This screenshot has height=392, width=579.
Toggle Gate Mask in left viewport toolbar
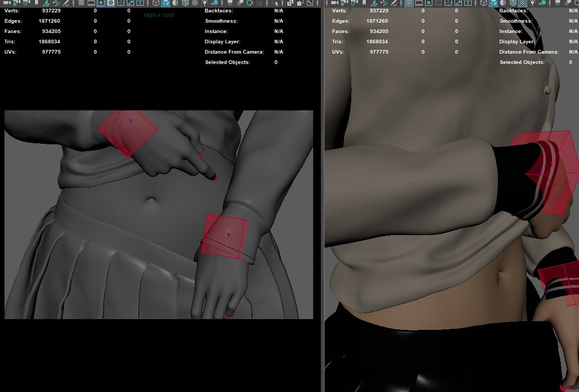tap(111, 3)
